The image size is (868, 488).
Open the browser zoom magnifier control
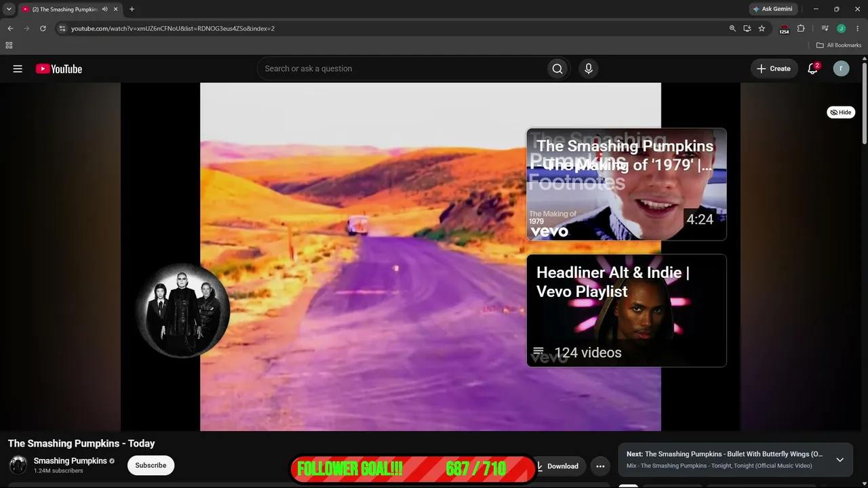[x=732, y=28]
